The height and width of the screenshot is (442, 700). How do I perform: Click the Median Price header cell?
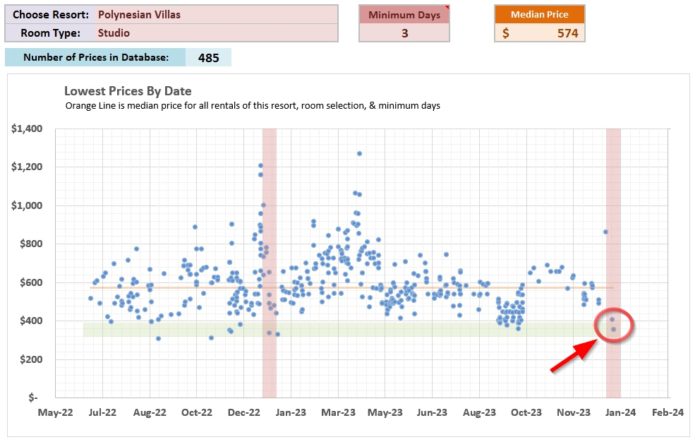coord(539,15)
